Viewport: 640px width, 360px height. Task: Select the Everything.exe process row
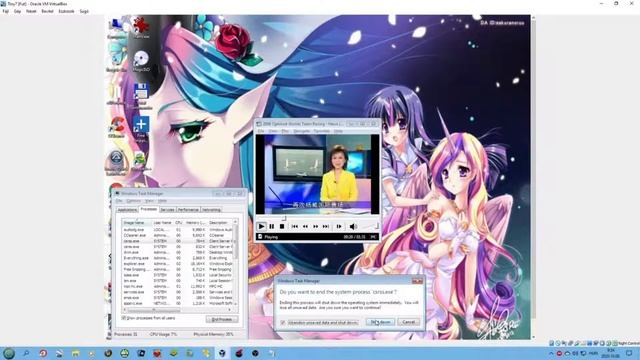tap(177, 258)
